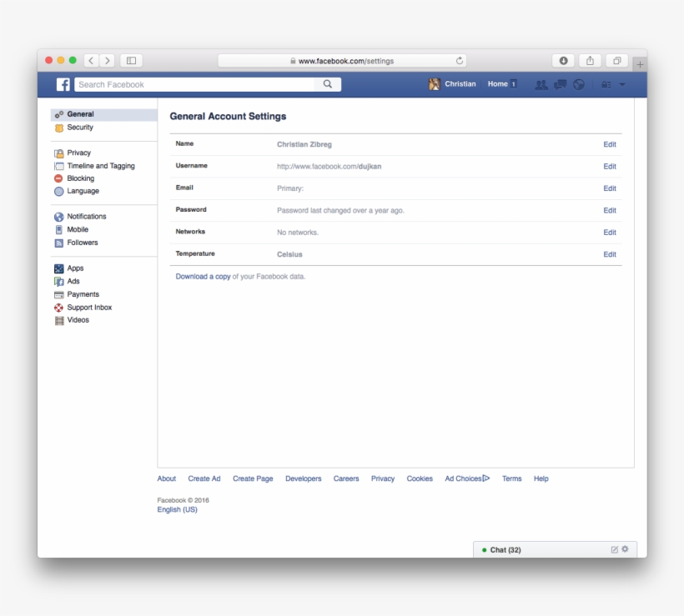
Task: Click the Language globe icon
Action: [x=58, y=192]
